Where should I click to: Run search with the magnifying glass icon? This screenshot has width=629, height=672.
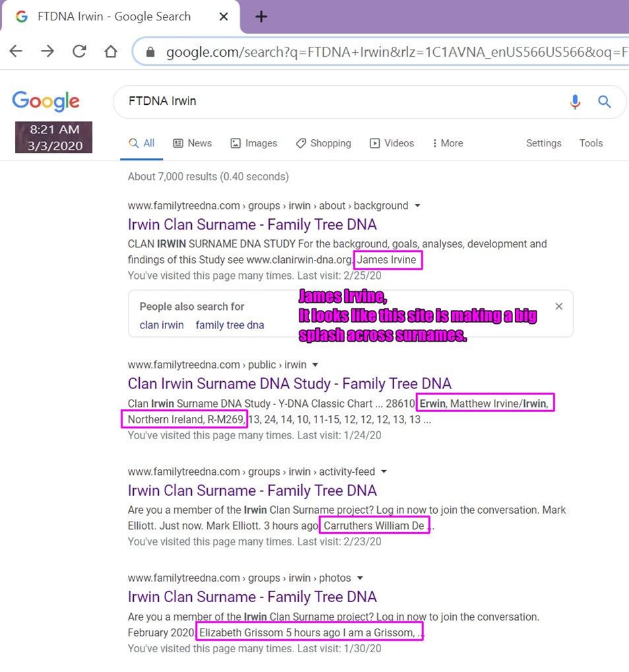click(x=604, y=102)
